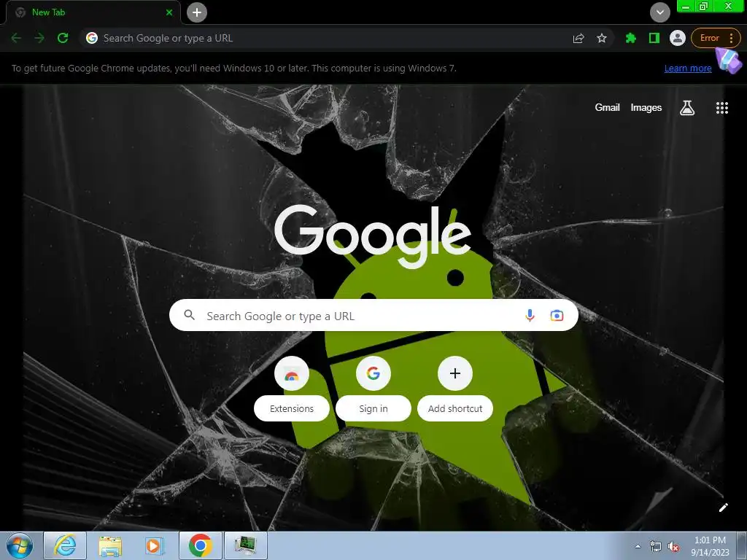Open a new tab with plus button

[197, 12]
